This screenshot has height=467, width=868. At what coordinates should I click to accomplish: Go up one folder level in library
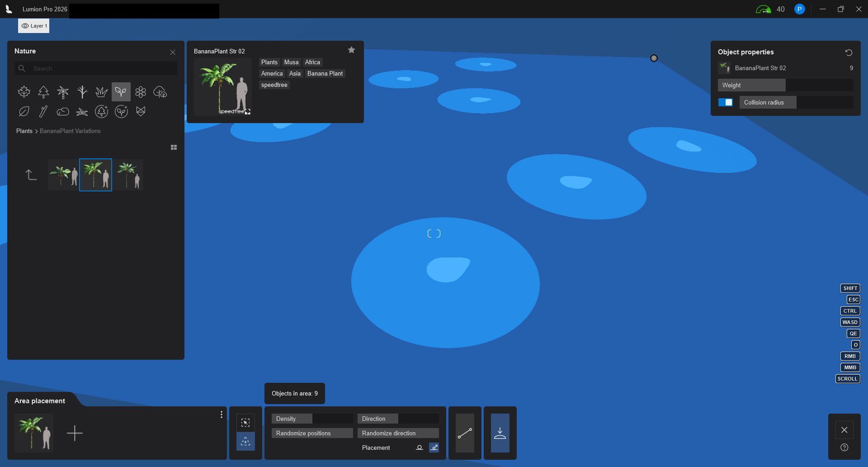pos(31,175)
